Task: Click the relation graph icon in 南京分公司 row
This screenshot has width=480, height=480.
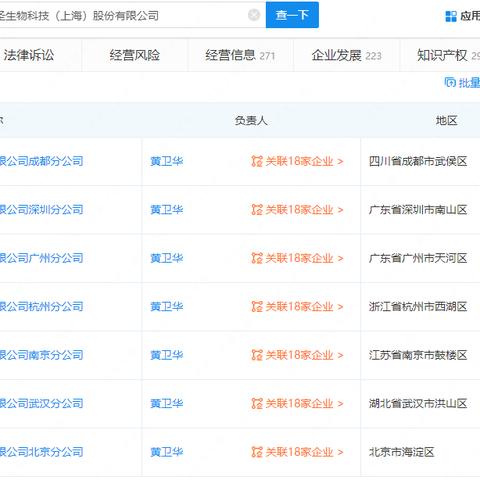Action: [257, 355]
